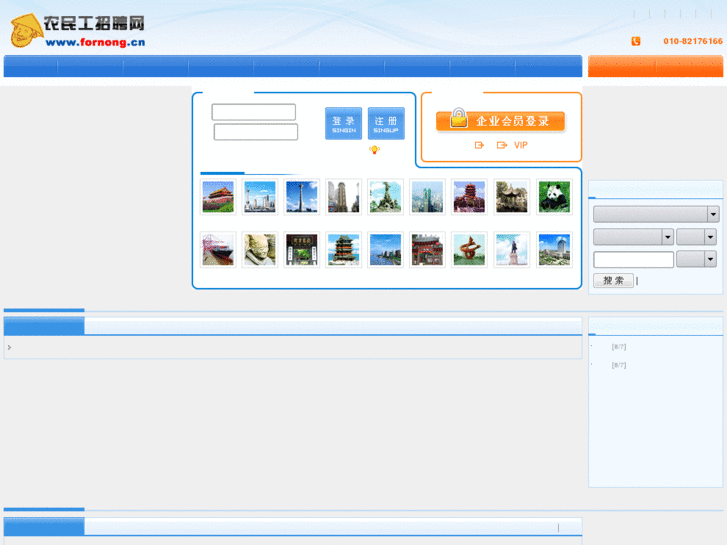Click the second [8/7] news entry
The width and height of the screenshot is (727, 545).
[x=619, y=365]
